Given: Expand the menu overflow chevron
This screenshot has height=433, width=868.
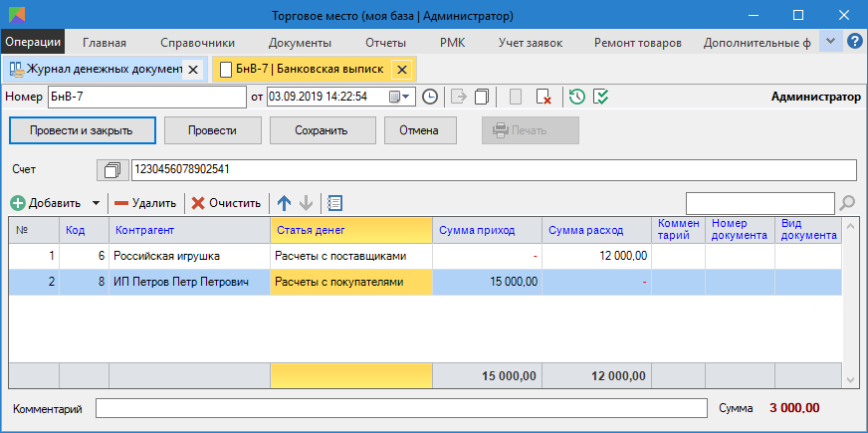Looking at the screenshot, I should click(830, 42).
